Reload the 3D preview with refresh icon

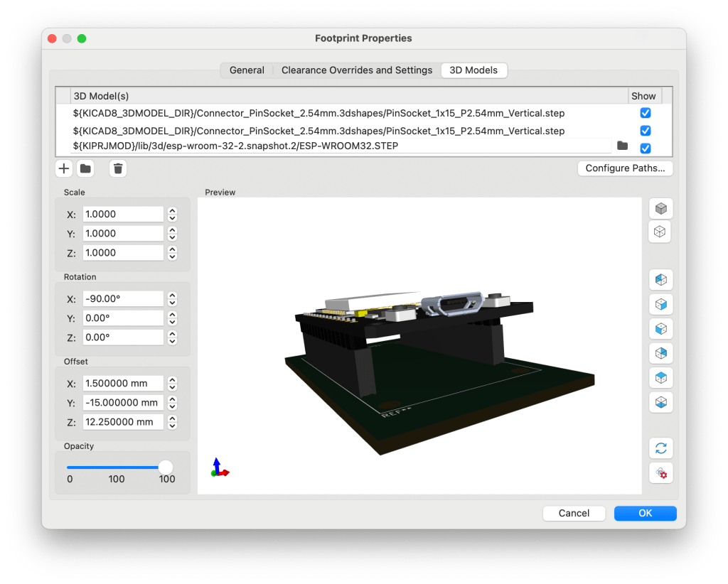[x=660, y=448]
